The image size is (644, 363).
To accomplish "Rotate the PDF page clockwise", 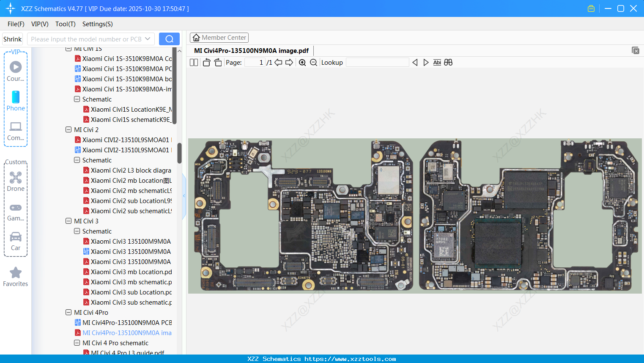I will click(218, 62).
